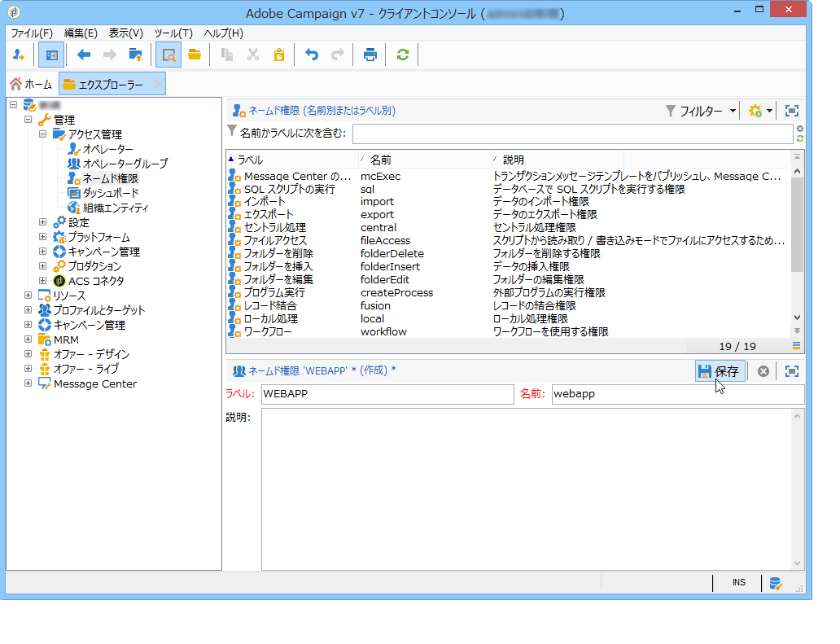This screenshot has height=644, width=840.
Task: Maximize the detail panel icon
Action: 792,370
